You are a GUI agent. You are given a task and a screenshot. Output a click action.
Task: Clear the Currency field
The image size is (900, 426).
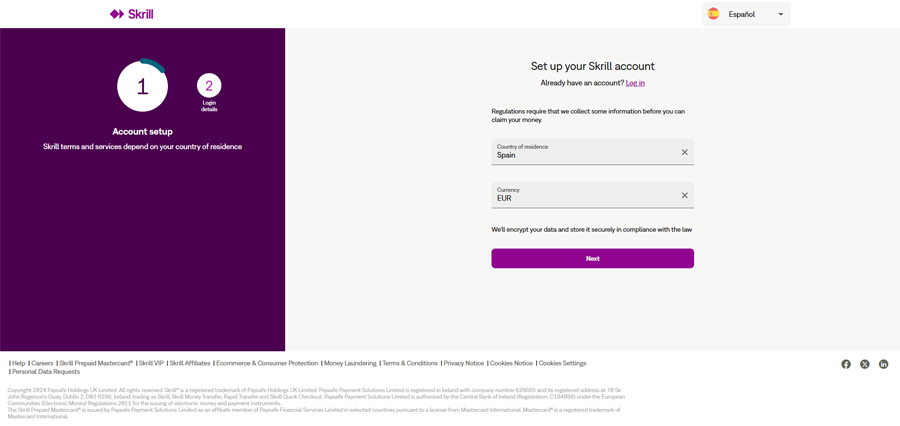click(685, 195)
